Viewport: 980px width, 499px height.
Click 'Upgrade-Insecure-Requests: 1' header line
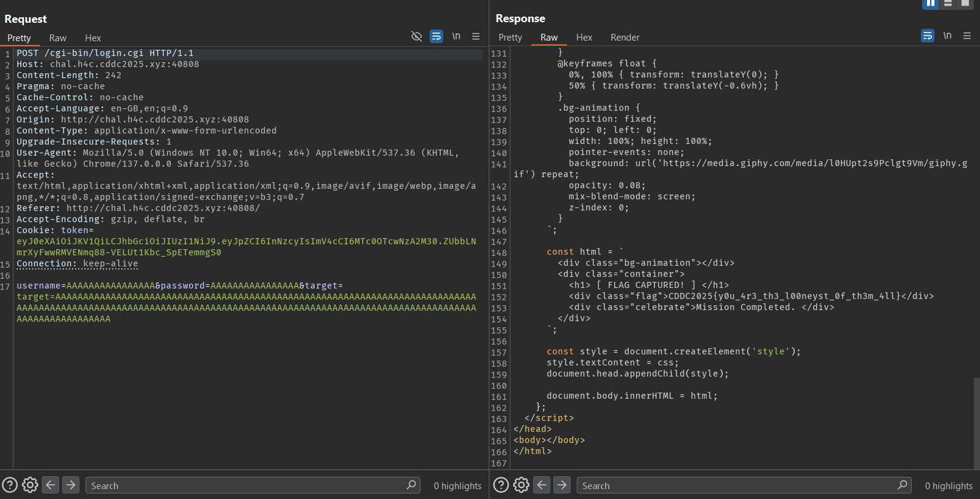[x=94, y=142]
